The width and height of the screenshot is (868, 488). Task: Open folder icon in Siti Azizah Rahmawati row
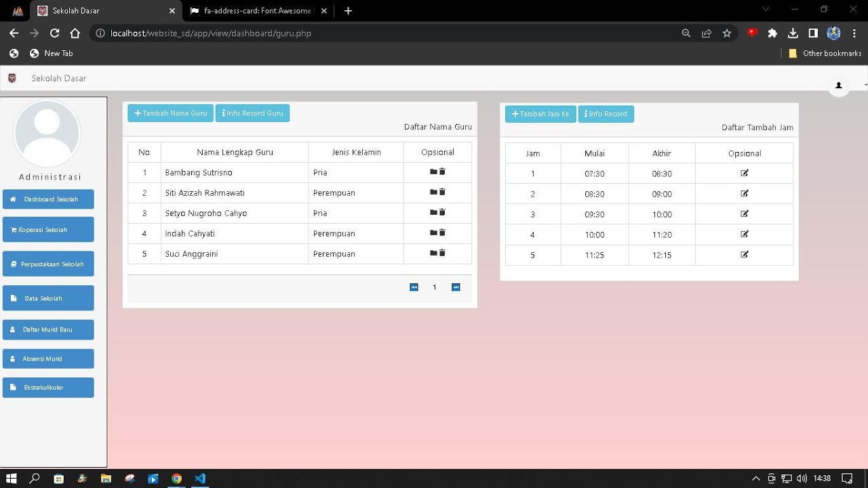point(433,192)
